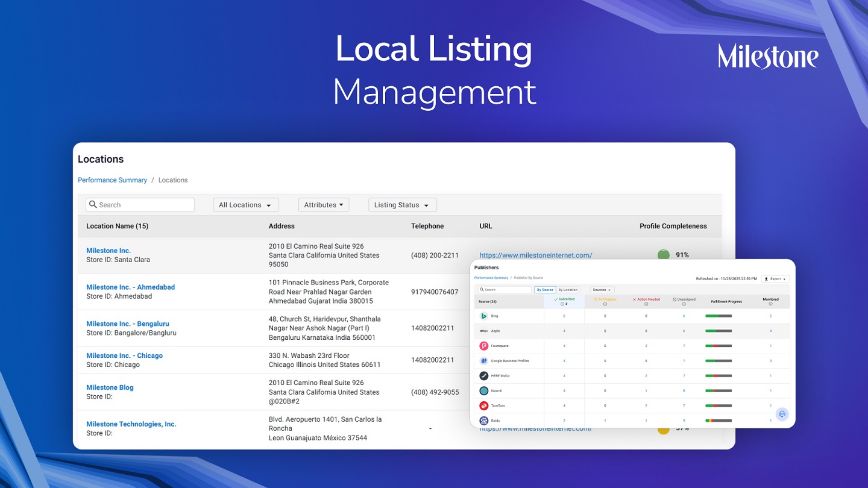Image resolution: width=868 pixels, height=488 pixels.
Task: Toggle the Submitted column sort arrow
Action: point(566,304)
